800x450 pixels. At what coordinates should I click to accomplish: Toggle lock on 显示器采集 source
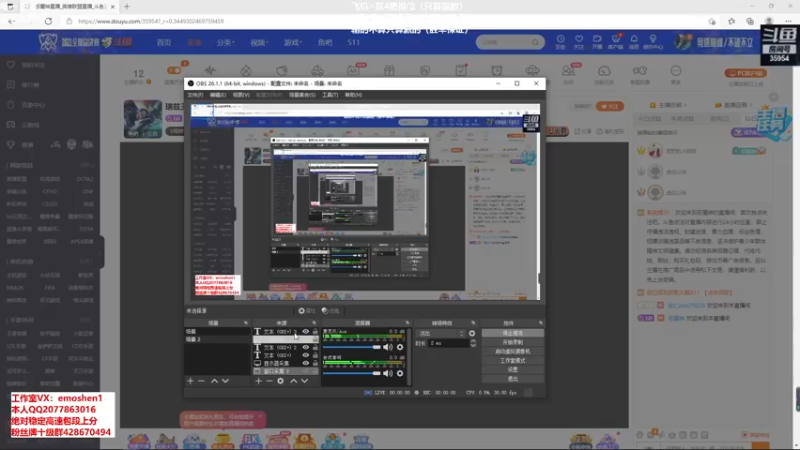pos(315,363)
